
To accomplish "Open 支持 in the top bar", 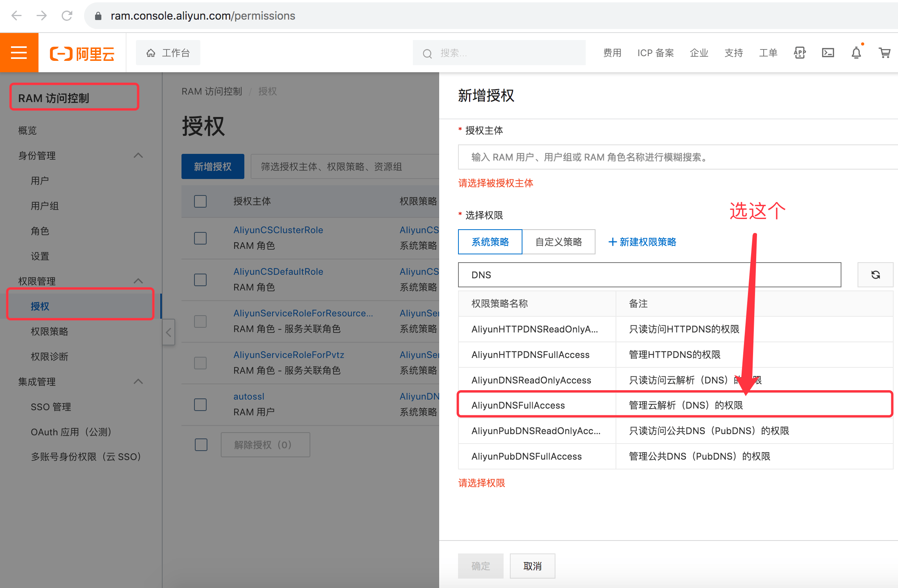I will click(733, 53).
